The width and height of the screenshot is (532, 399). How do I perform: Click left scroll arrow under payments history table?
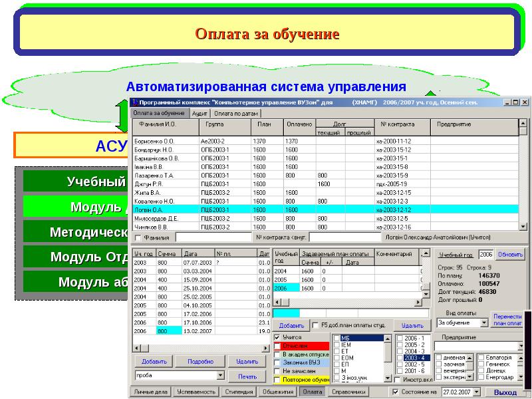pyautogui.click(x=136, y=348)
